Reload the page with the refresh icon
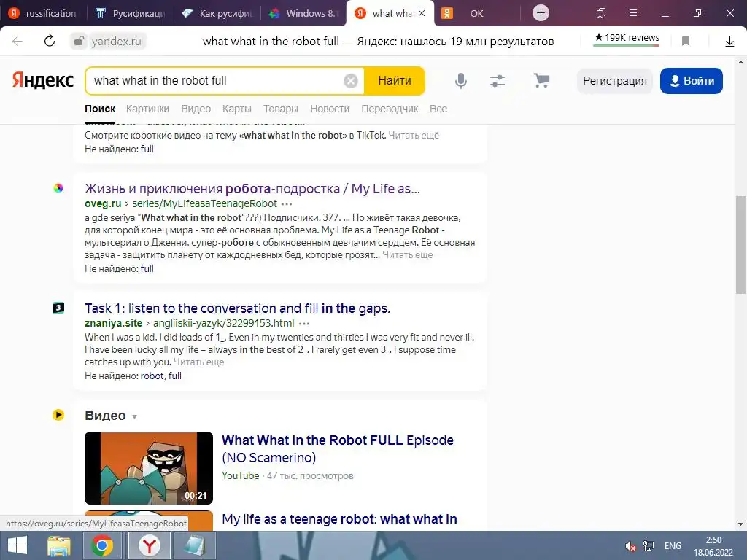The height and width of the screenshot is (560, 747). pyautogui.click(x=50, y=42)
